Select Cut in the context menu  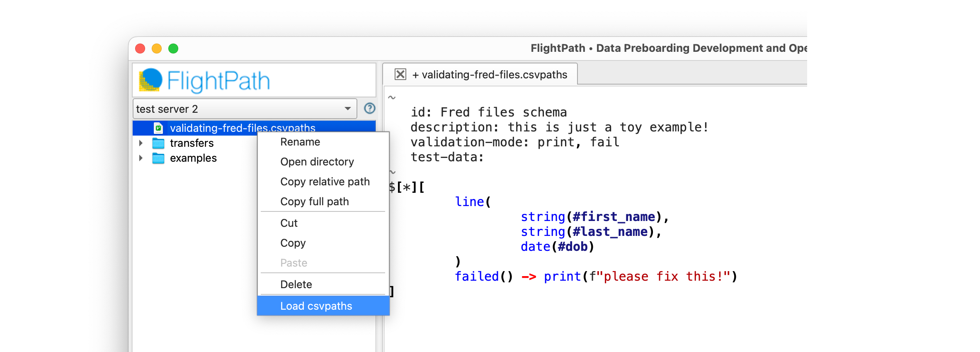(x=289, y=223)
